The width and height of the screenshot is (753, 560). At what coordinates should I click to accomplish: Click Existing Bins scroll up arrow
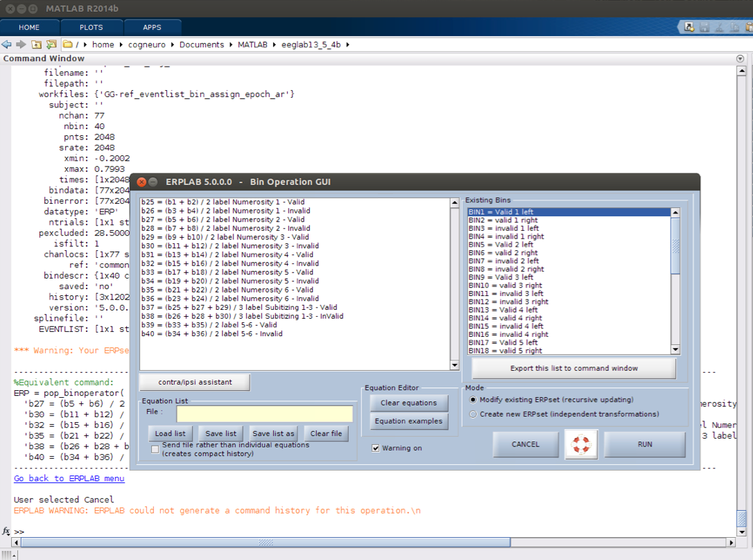675,213
